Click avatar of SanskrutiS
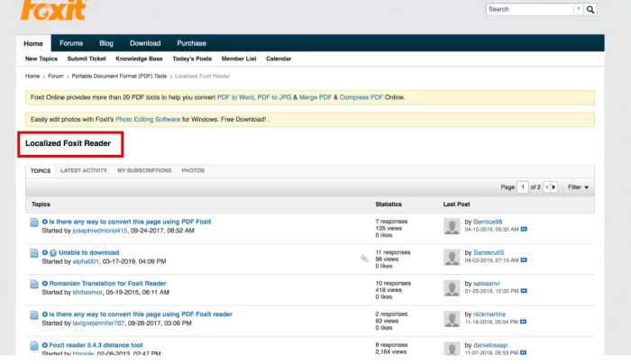Image resolution: width=631 pixels, height=364 pixels. tap(452, 258)
